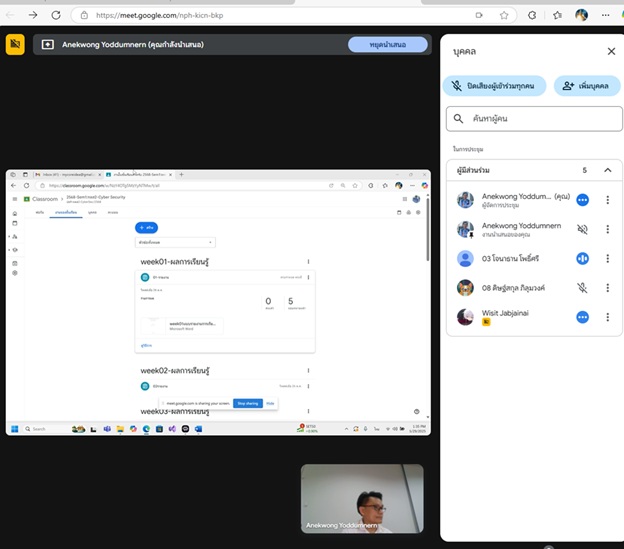Click the mute all participants button

click(494, 86)
